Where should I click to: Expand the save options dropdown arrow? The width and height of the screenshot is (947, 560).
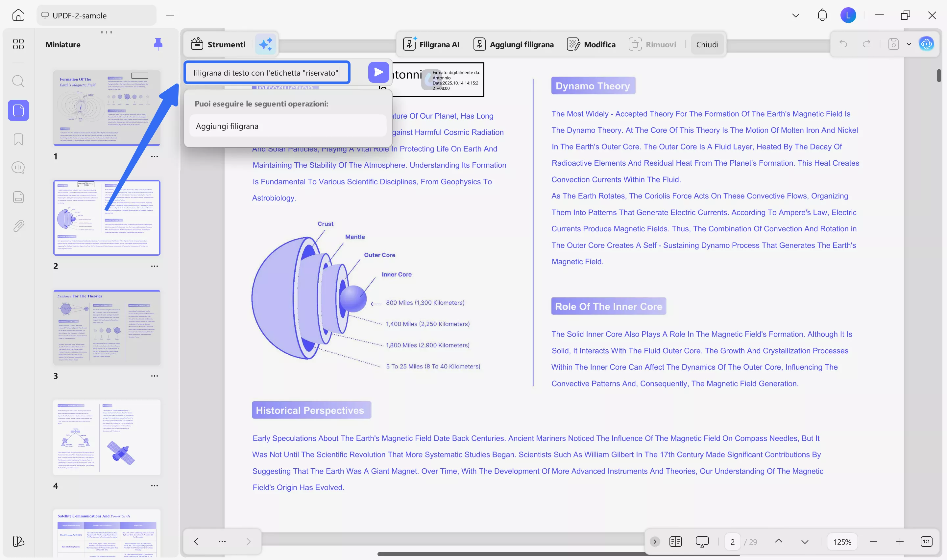[x=909, y=44]
